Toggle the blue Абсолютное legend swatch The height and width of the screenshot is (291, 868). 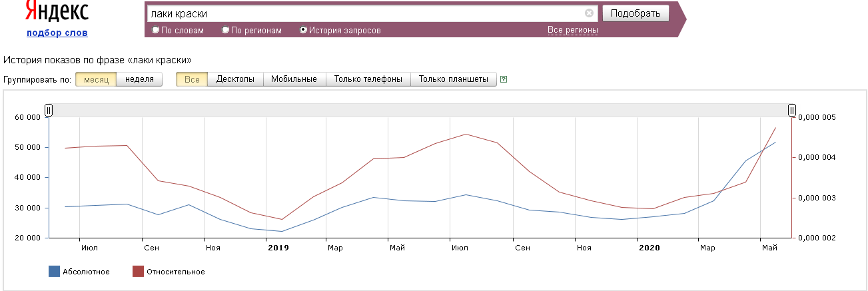coord(55,271)
